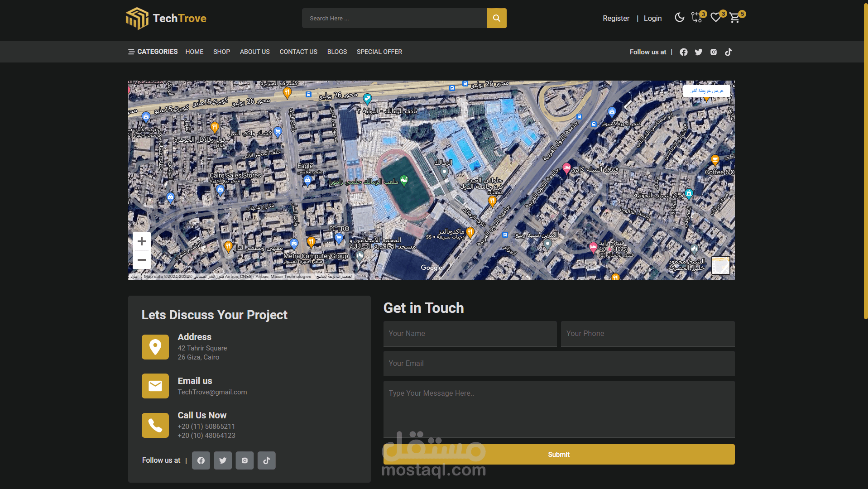The width and height of the screenshot is (868, 489).
Task: Open Twitter icon in navigation bar
Action: click(x=699, y=52)
